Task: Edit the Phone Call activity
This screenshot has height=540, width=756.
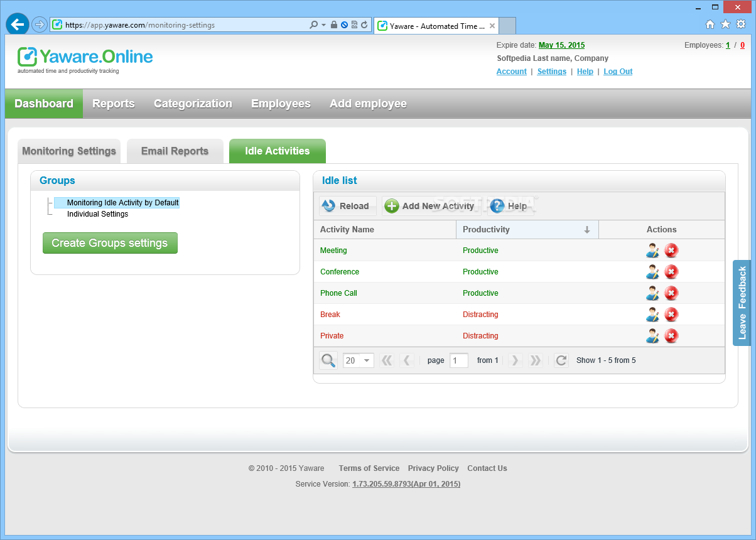Action: pyautogui.click(x=652, y=293)
